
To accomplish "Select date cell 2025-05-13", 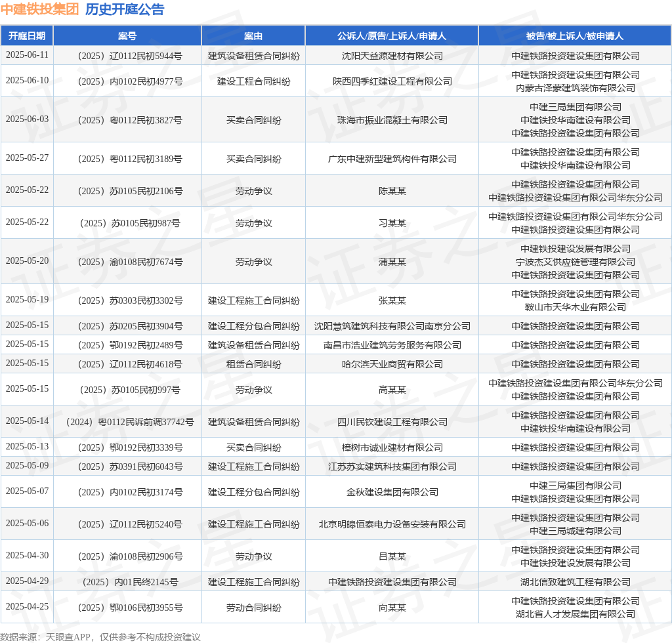I will [x=27, y=447].
